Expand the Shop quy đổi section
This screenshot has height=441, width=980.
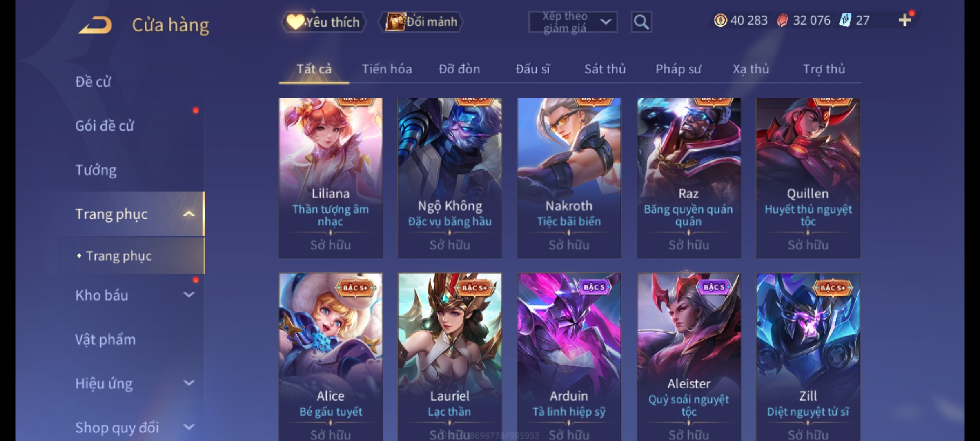(189, 427)
